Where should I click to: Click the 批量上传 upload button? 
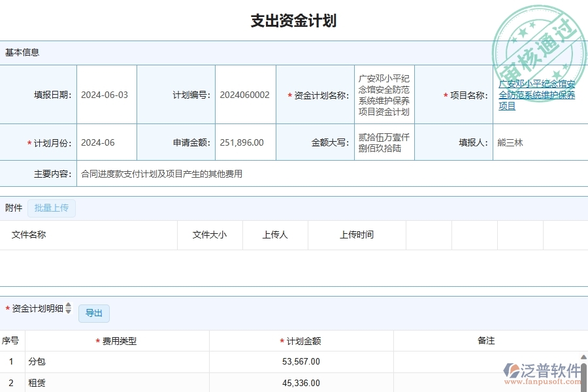[51, 208]
